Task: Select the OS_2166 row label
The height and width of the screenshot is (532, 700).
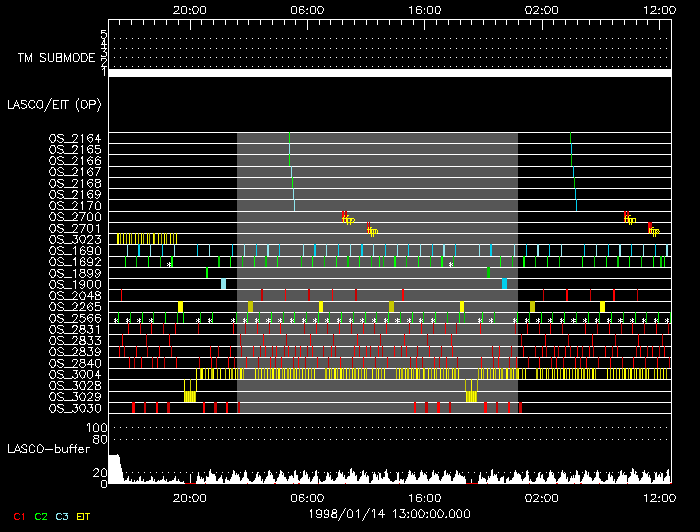Action: [75, 161]
